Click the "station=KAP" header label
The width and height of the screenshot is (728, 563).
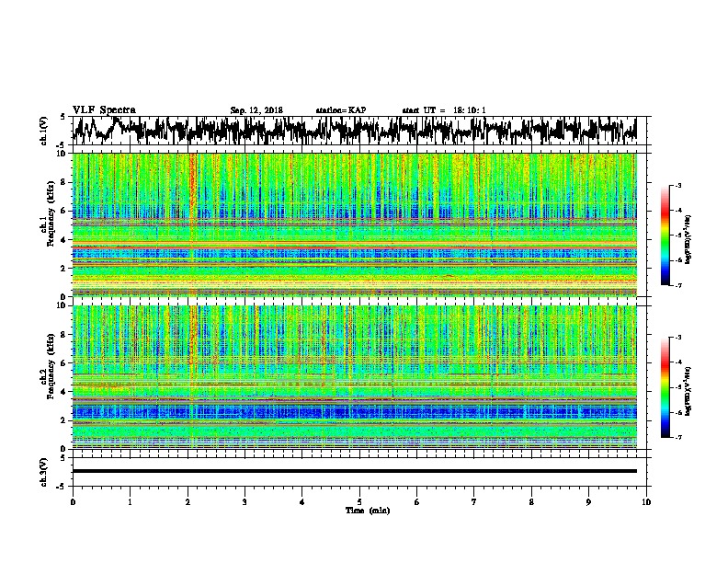pos(341,110)
